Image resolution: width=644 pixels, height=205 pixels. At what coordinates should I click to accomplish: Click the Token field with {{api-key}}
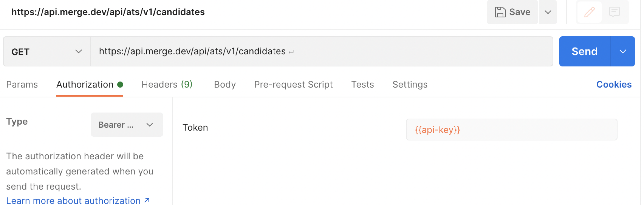pos(511,130)
